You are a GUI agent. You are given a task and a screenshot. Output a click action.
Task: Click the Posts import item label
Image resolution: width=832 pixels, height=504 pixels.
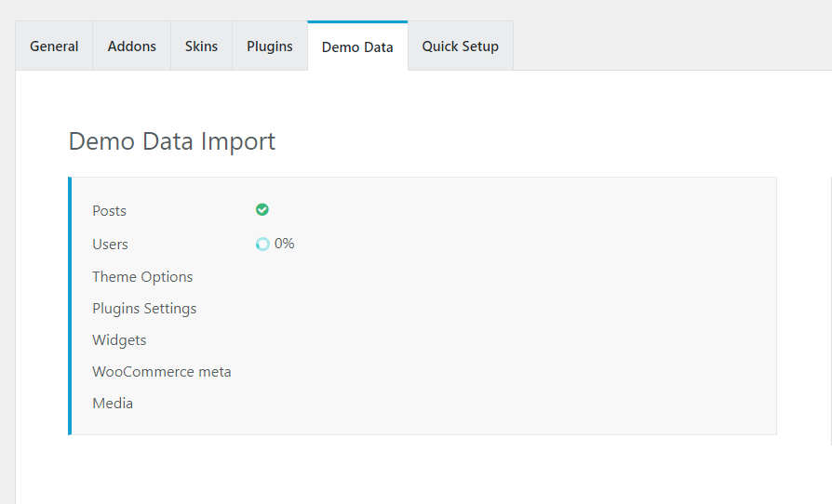pos(109,211)
